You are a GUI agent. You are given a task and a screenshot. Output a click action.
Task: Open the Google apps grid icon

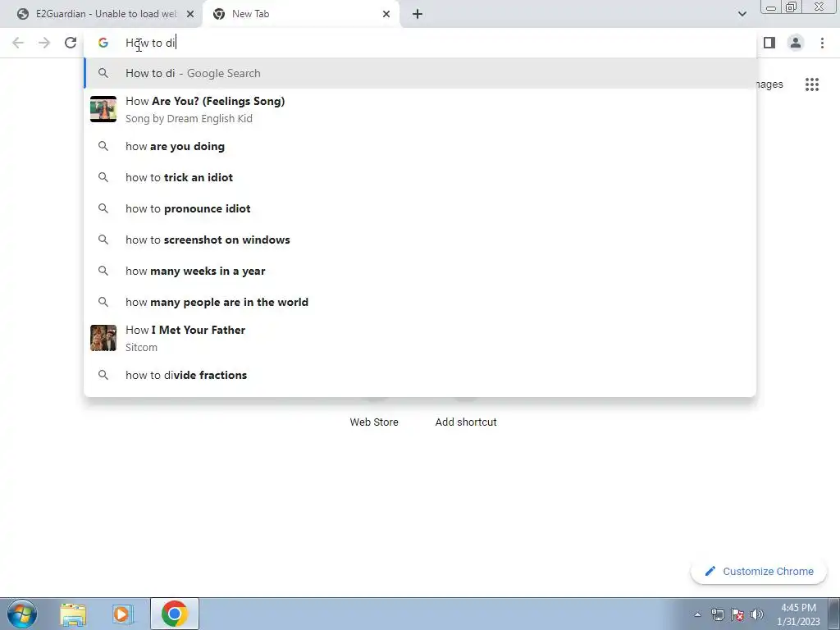(x=811, y=84)
